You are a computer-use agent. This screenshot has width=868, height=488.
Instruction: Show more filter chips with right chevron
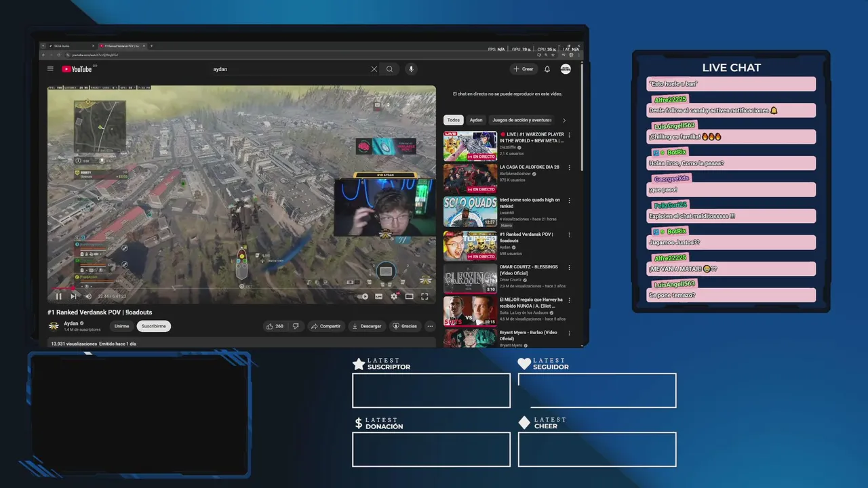(x=564, y=120)
